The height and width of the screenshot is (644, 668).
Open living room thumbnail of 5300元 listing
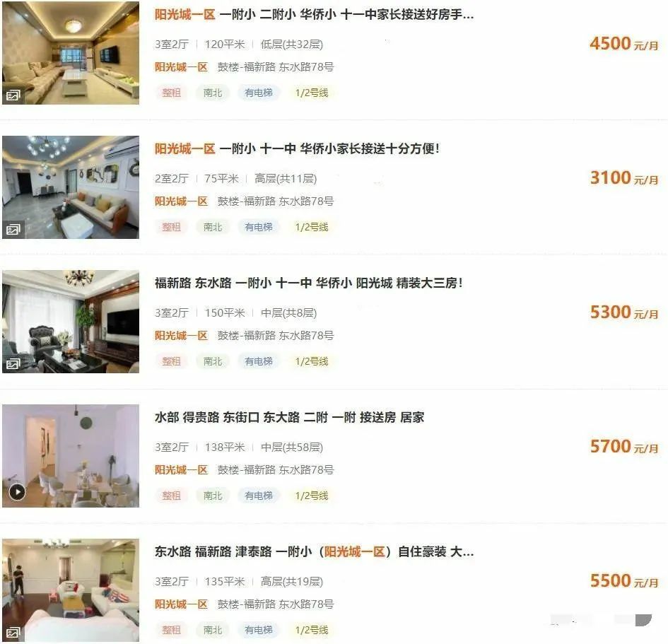pyautogui.click(x=71, y=322)
